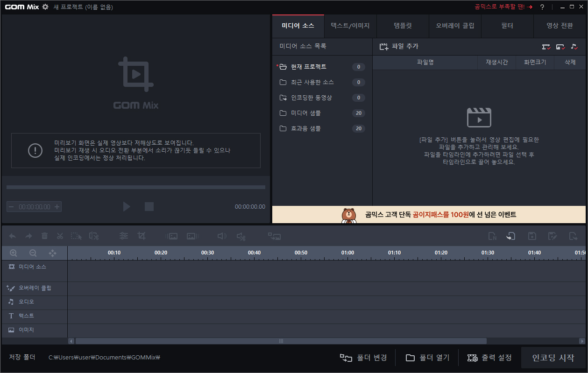Increase preview timecode with plus button
Viewport: 588px width, 373px height.
click(x=57, y=207)
